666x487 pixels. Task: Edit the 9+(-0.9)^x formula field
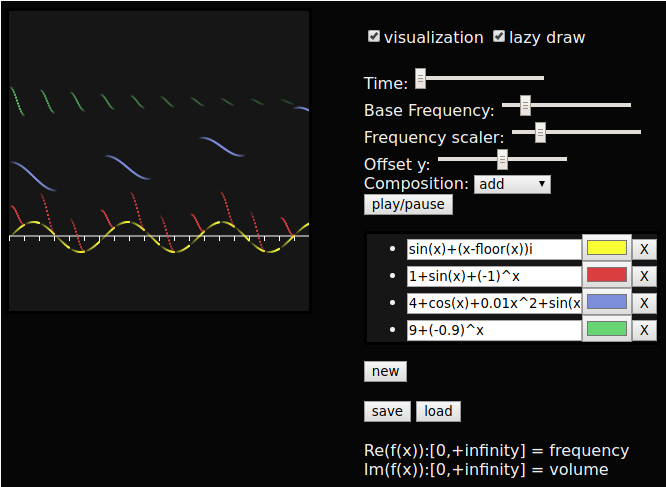(494, 330)
